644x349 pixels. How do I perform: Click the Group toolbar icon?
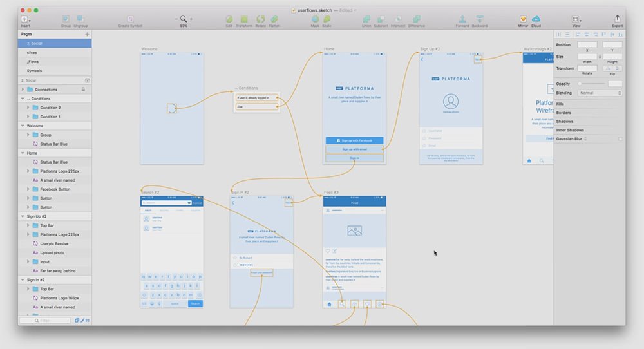coord(66,19)
